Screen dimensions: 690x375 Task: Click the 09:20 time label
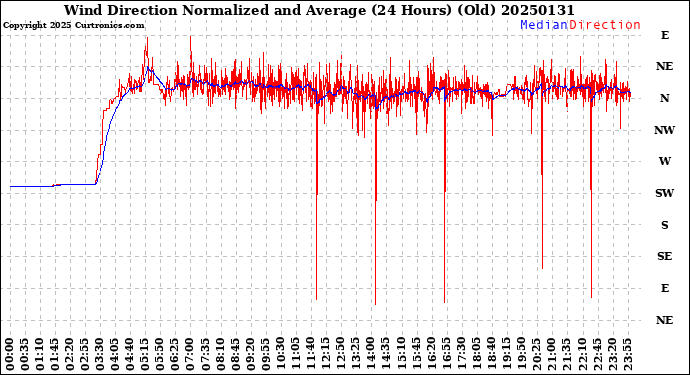point(251,355)
